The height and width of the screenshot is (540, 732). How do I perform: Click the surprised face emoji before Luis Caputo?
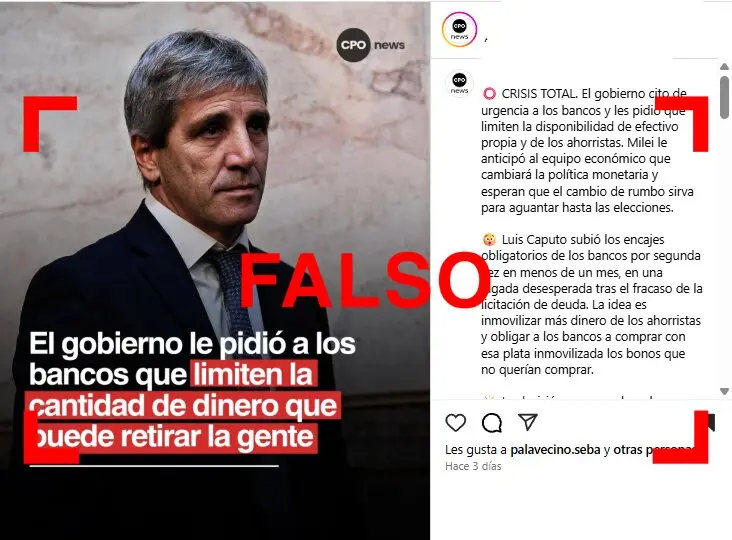point(489,240)
